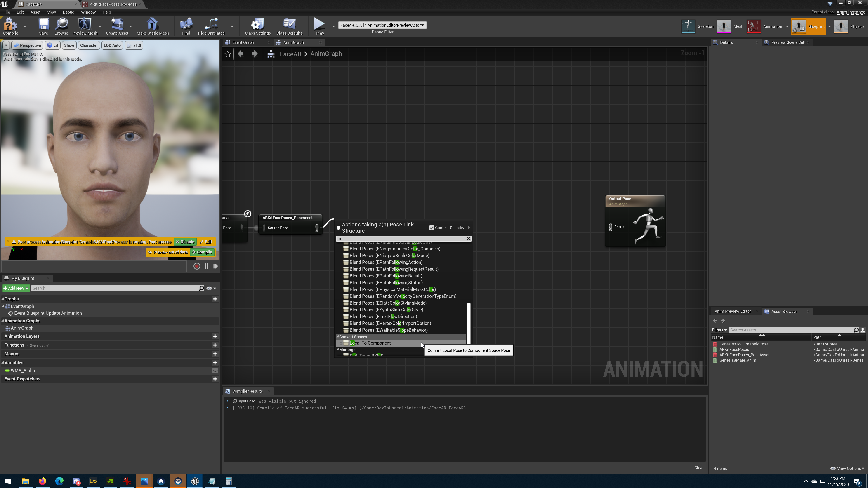Viewport: 868px width, 488px height.
Task: Switch to Mesh editor mode
Action: pyautogui.click(x=731, y=26)
